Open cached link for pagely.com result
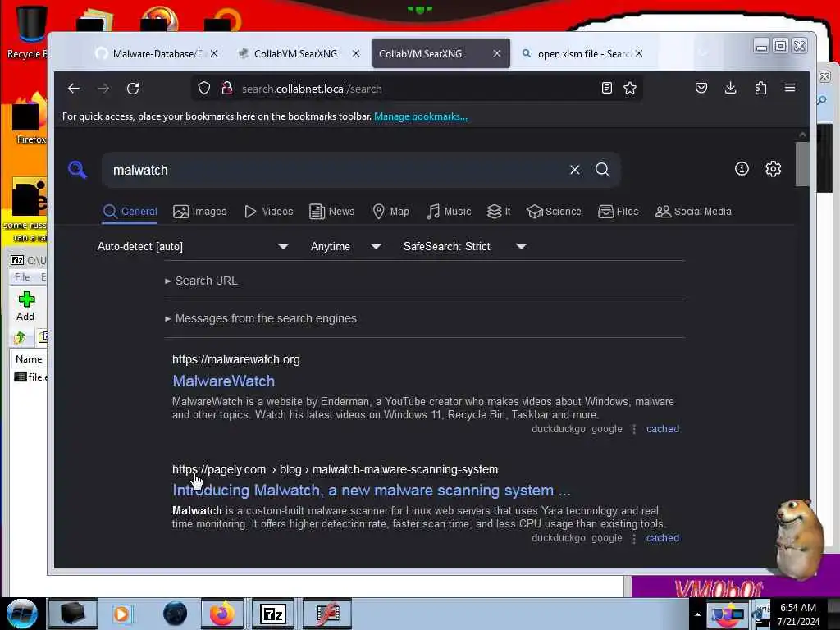Viewport: 840px width, 630px height. pos(663,538)
